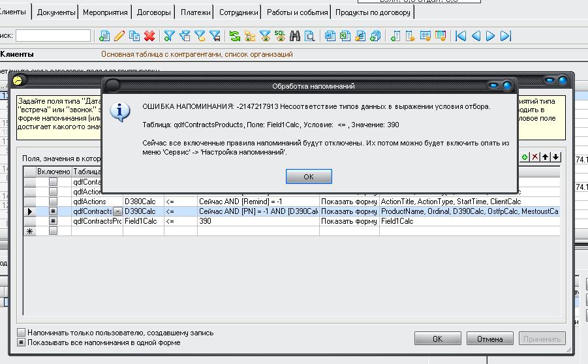
Task: Toggle 'Показывать все напоминания в одной форме' checkbox
Action: (22, 342)
